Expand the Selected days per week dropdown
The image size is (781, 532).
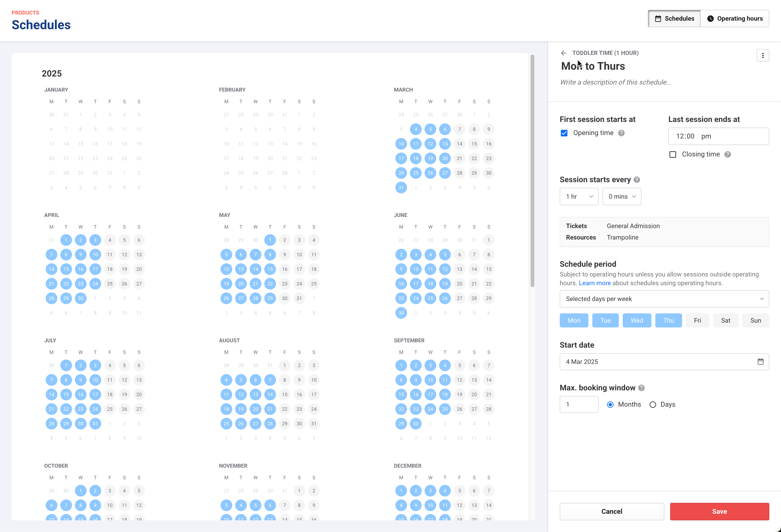coord(664,299)
